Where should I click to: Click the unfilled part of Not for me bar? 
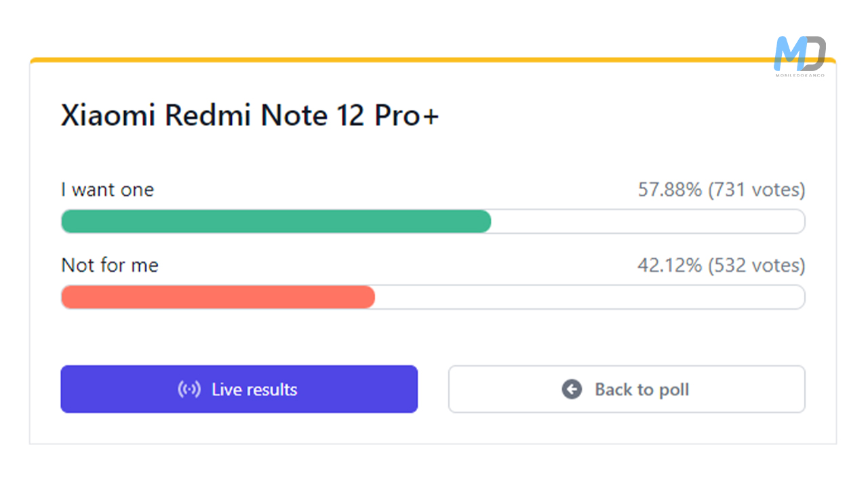click(589, 298)
